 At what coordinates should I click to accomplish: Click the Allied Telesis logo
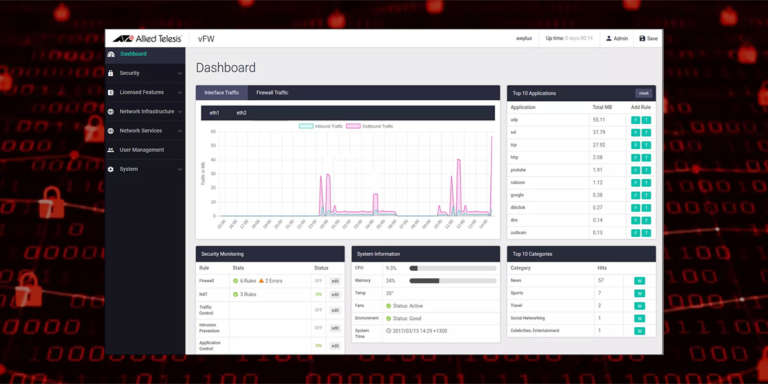147,38
